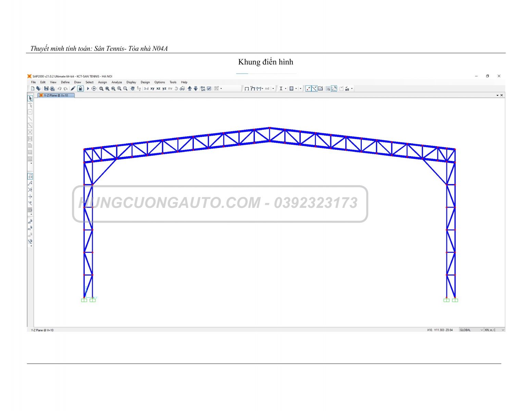Click the Print graphics icon
Screen dimensions: 532x411
click(x=52, y=89)
